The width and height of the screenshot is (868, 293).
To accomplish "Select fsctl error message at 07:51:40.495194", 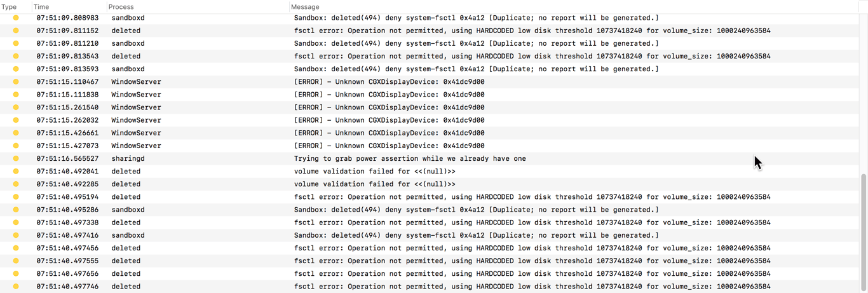I will coord(532,197).
